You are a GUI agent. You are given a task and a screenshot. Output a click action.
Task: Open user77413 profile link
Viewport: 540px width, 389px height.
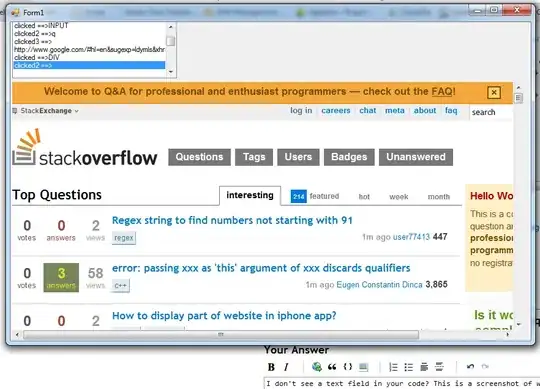pos(411,237)
